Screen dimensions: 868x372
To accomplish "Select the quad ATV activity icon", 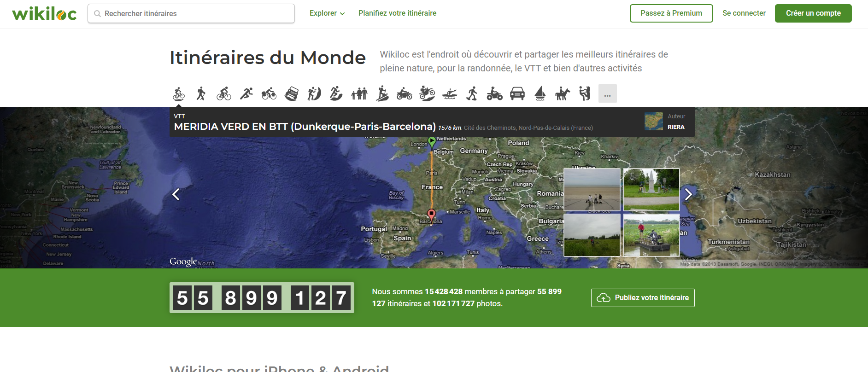I will click(494, 93).
